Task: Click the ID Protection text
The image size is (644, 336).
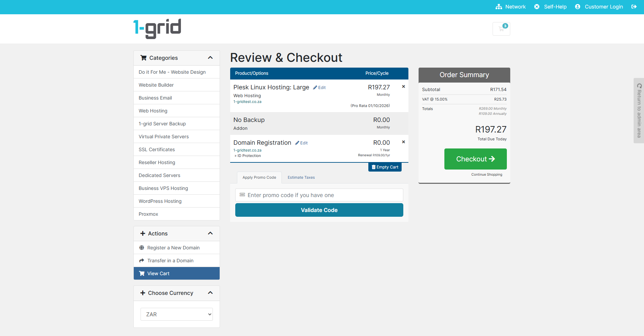Action: 249,156
